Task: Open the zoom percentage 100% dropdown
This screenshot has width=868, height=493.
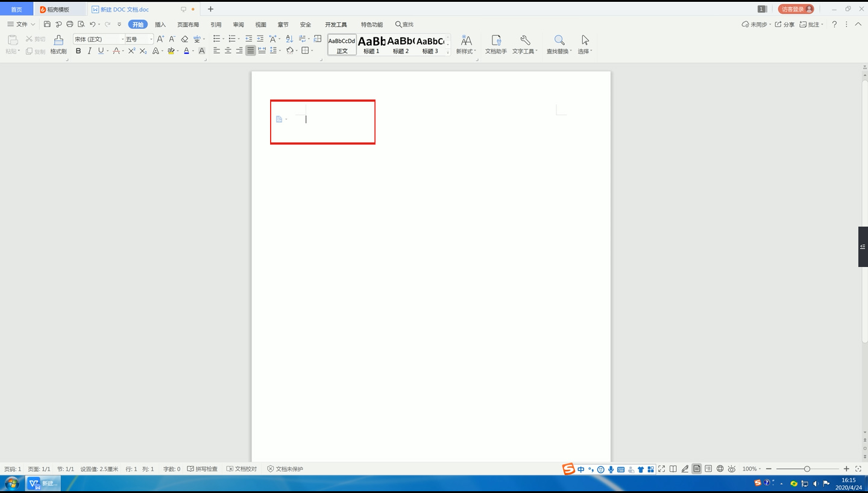Action: point(751,469)
